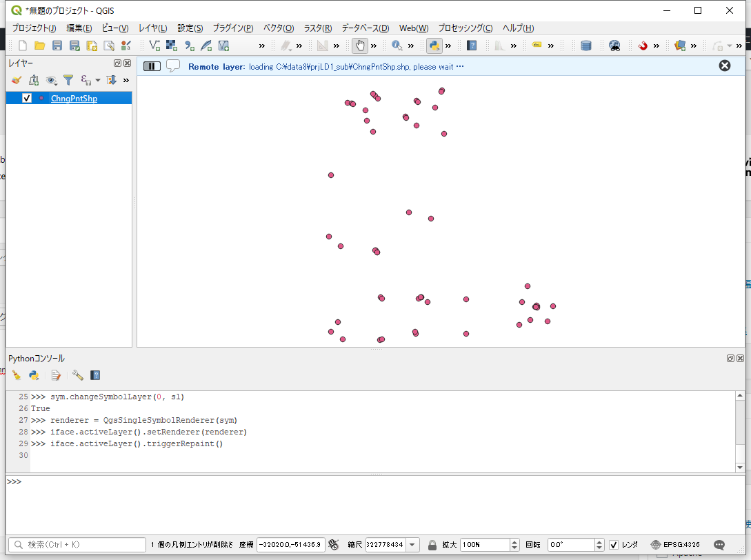
Task: Click the Show Editor icon in console
Action: coord(56,375)
